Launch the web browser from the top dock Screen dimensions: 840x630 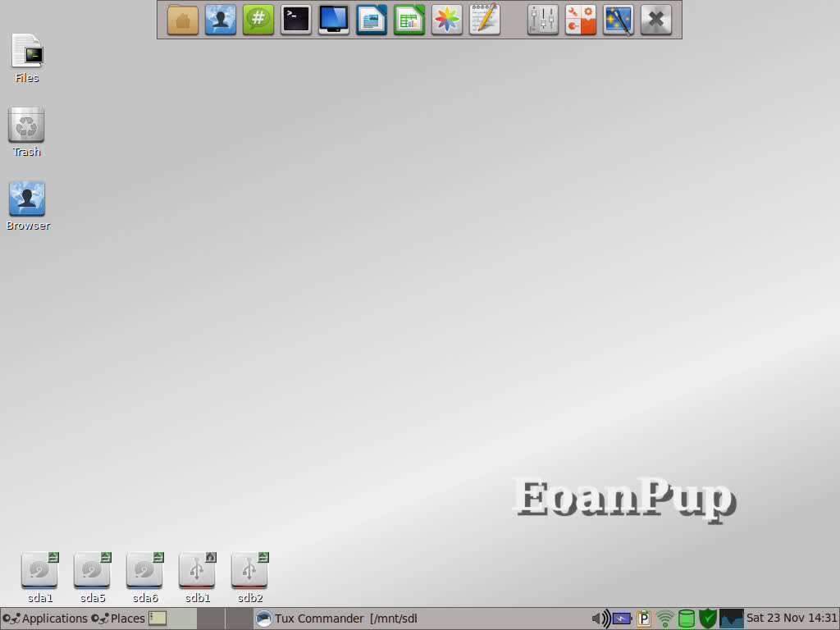[x=220, y=20]
